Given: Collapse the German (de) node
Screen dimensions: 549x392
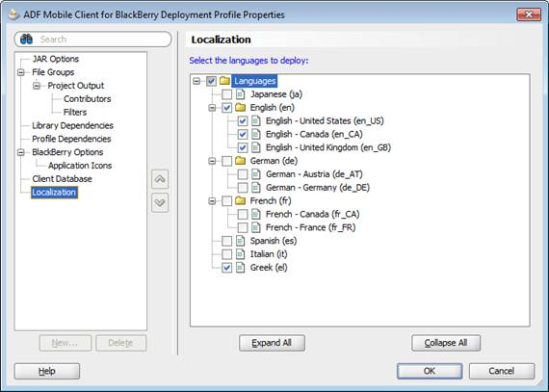Looking at the screenshot, I should click(212, 161).
